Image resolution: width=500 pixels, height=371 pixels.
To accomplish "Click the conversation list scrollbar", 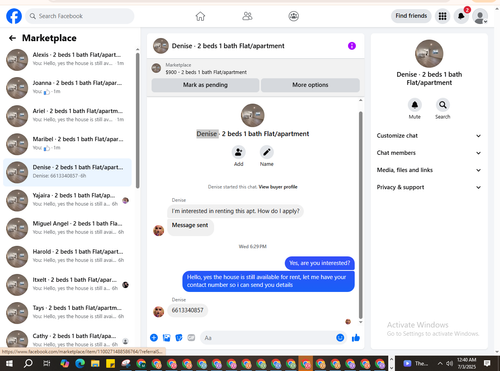I will pos(138,121).
